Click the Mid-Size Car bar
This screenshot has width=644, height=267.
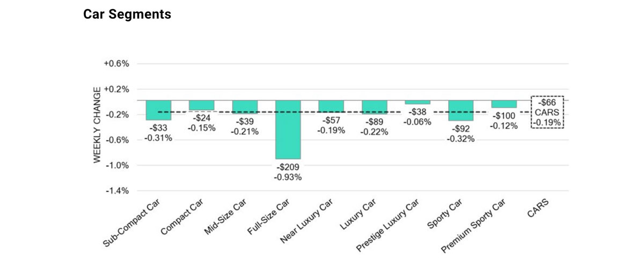point(245,107)
